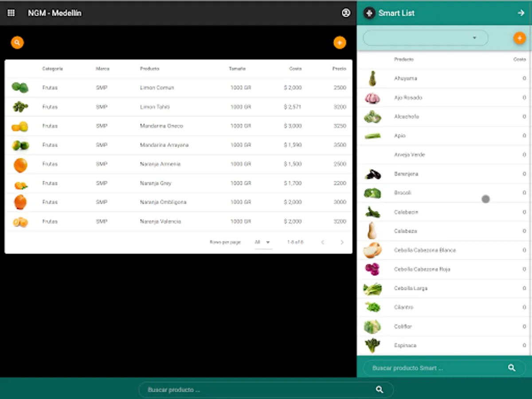Add a new item with the plus icon
The width and height of the screenshot is (532, 399).
[x=519, y=38]
